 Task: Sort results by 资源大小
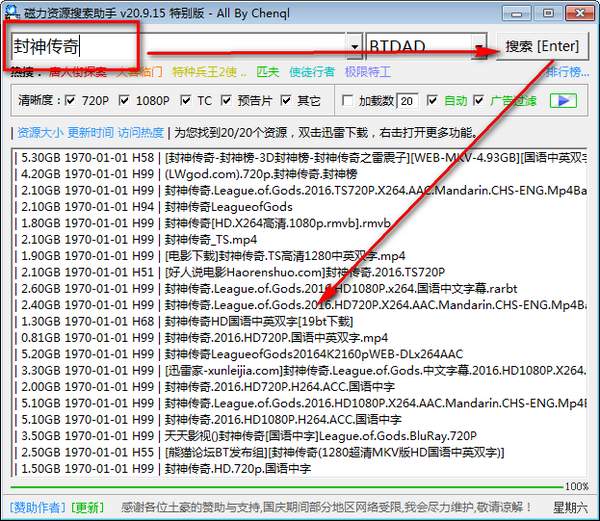40,133
